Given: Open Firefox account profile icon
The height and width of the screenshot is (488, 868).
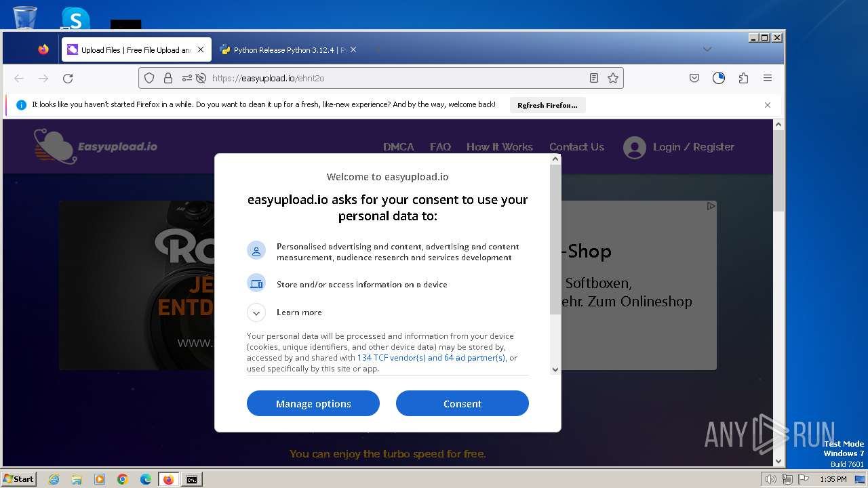Looking at the screenshot, I should point(719,78).
